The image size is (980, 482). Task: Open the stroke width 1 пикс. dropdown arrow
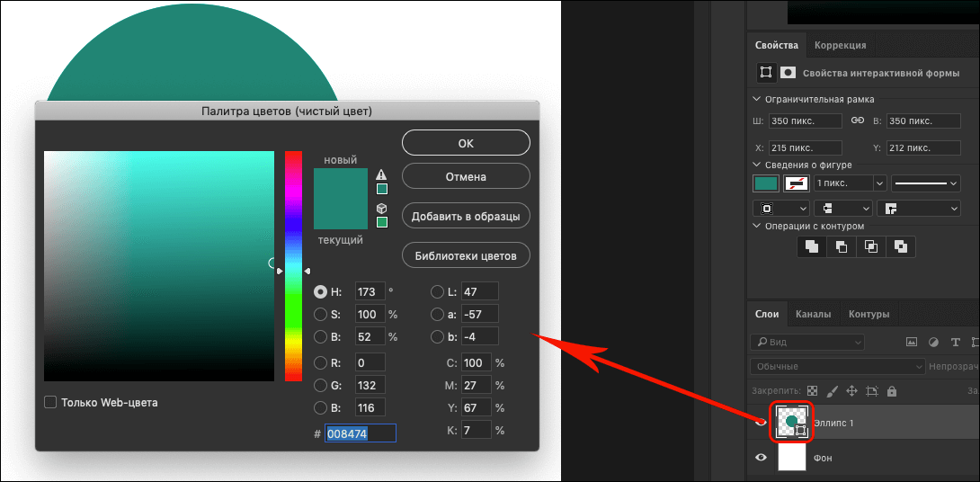[880, 183]
